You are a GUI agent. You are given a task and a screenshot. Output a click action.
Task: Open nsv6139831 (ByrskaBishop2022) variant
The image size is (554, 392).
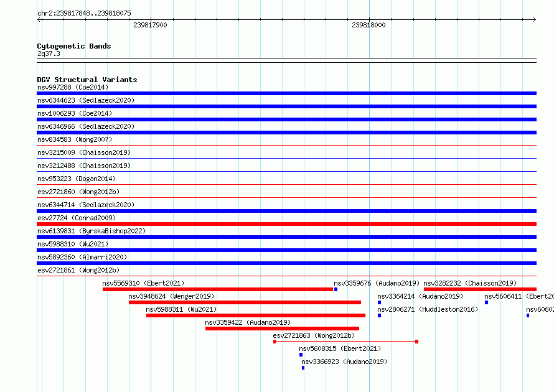pos(92,231)
